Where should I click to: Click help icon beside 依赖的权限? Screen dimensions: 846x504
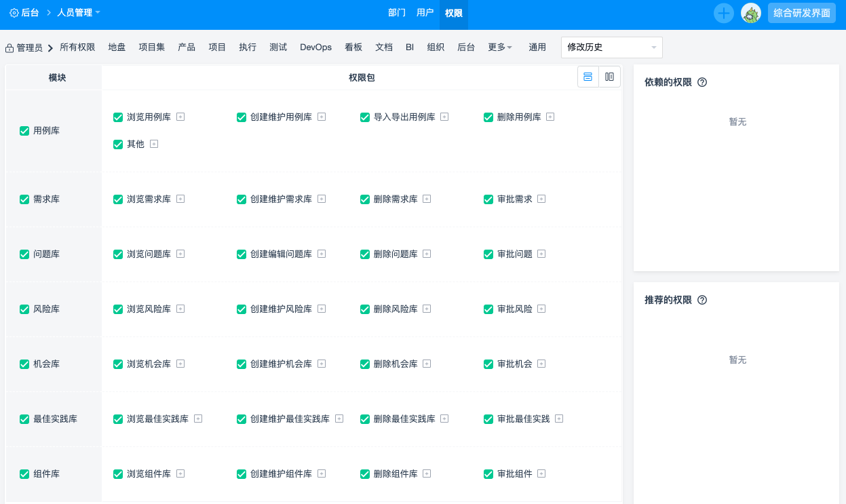[702, 82]
